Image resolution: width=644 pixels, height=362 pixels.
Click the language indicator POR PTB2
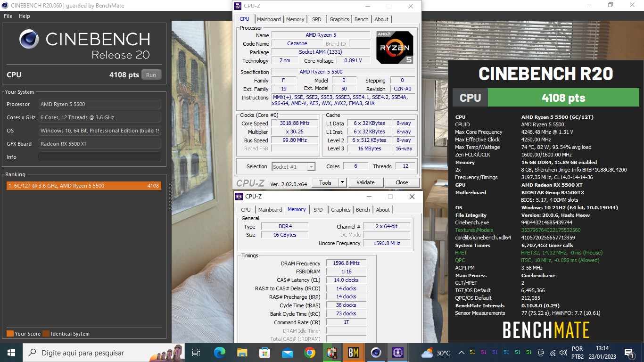tap(578, 353)
